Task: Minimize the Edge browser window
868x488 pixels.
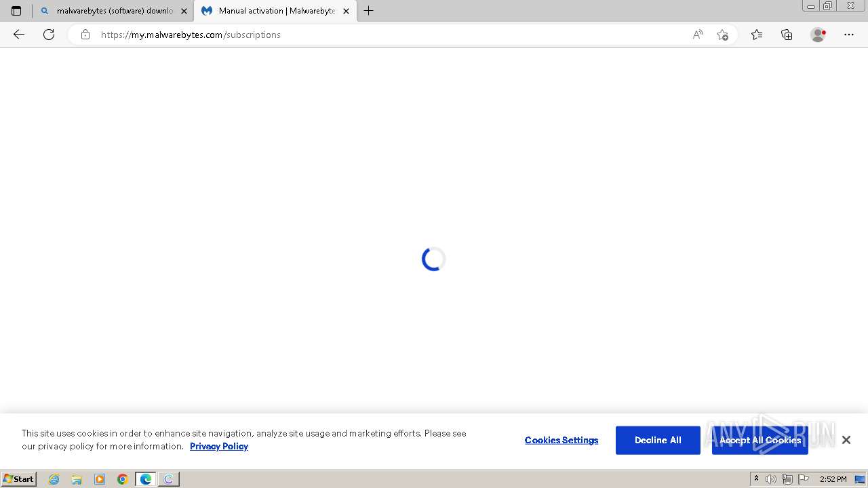Action: [811, 6]
